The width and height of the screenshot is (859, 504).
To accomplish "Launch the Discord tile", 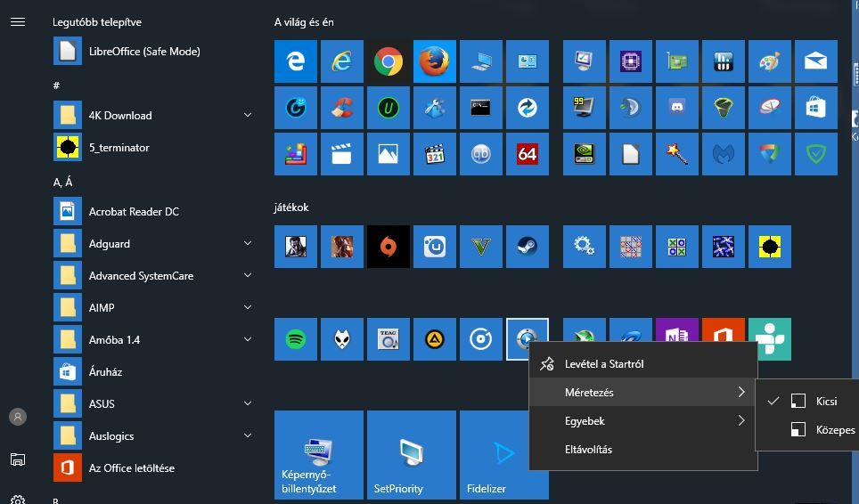I will pos(677,108).
